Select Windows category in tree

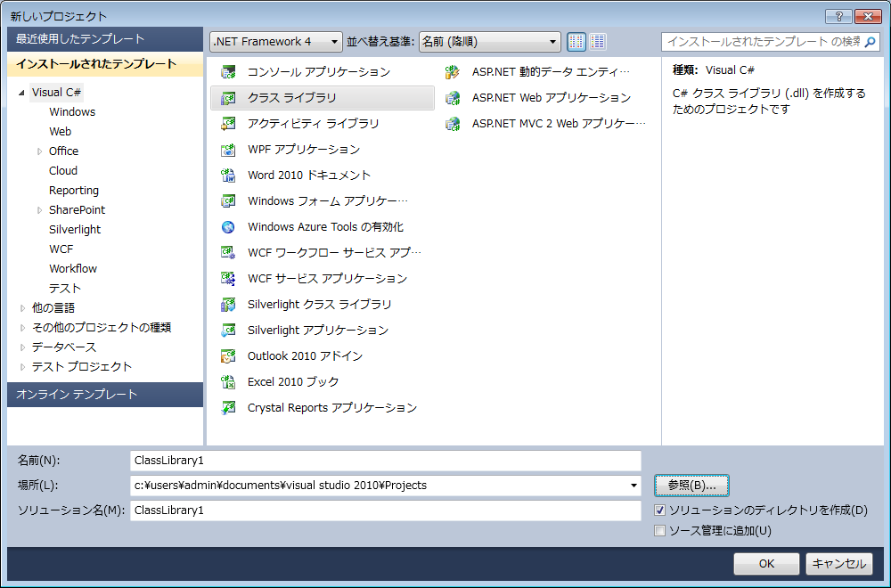[x=72, y=112]
